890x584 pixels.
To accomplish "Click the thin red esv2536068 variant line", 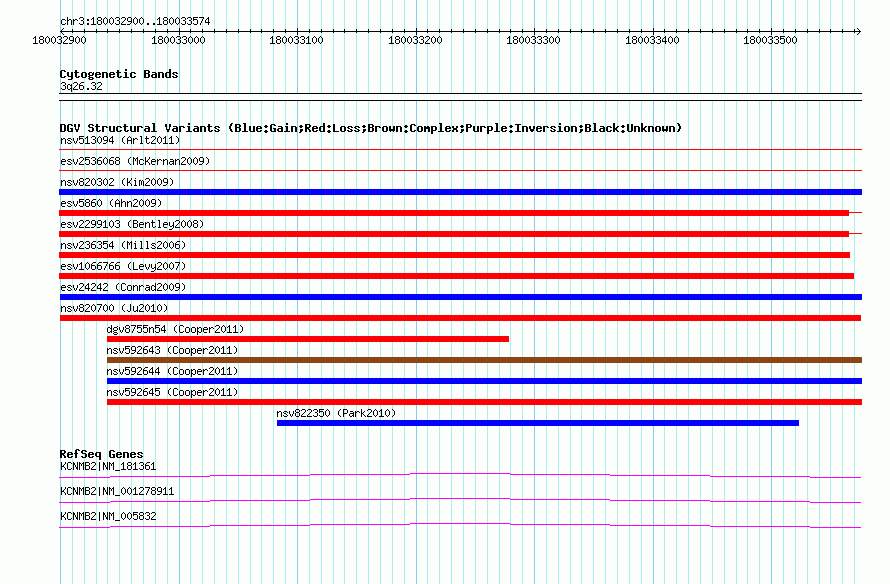I will [x=460, y=171].
